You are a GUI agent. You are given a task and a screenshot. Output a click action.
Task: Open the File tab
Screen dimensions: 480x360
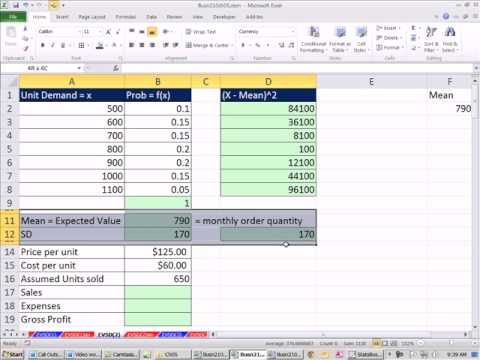pos(13,17)
